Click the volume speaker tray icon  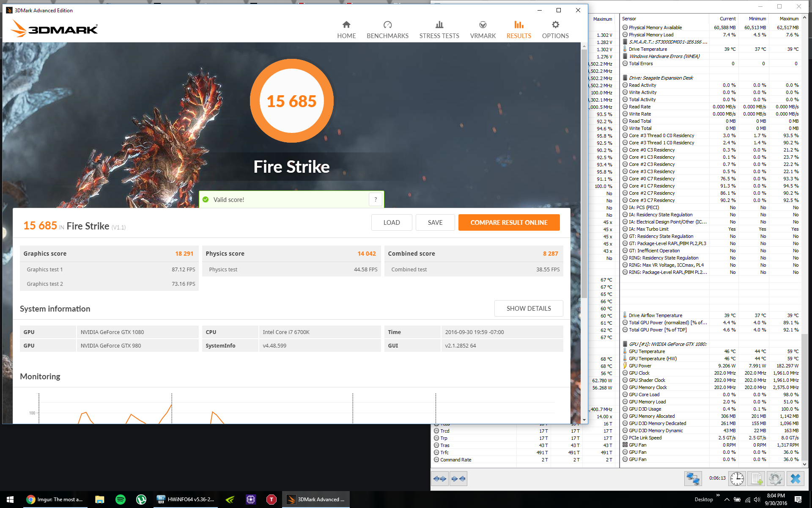(x=757, y=500)
